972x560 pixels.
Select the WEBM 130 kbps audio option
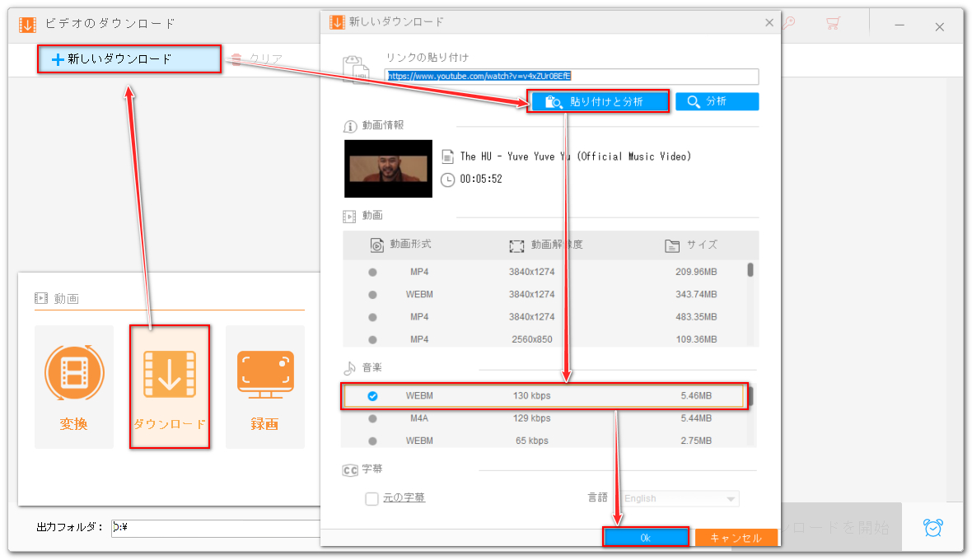pyautogui.click(x=373, y=396)
